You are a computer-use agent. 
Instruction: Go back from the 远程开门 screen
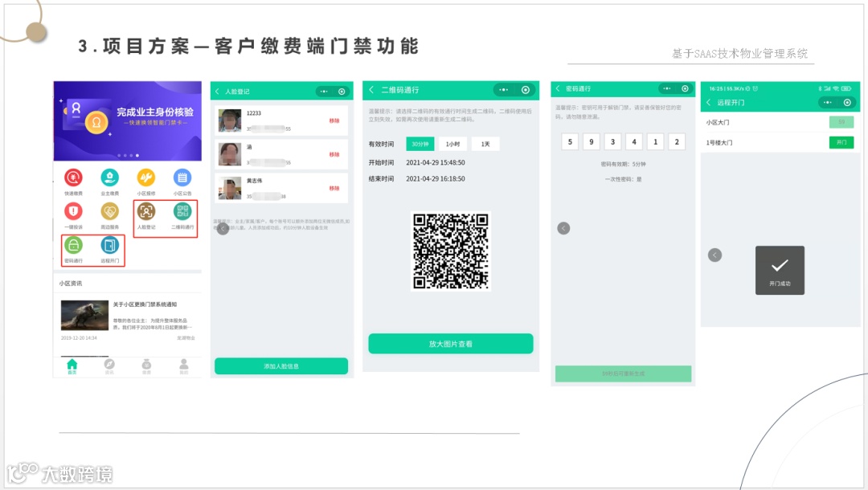(709, 102)
